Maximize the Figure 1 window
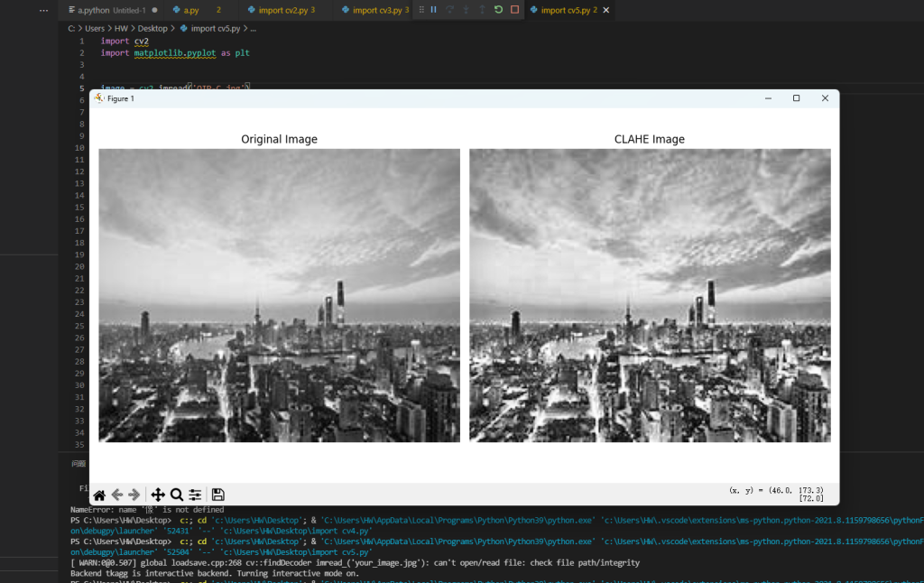The image size is (924, 583). (796, 98)
